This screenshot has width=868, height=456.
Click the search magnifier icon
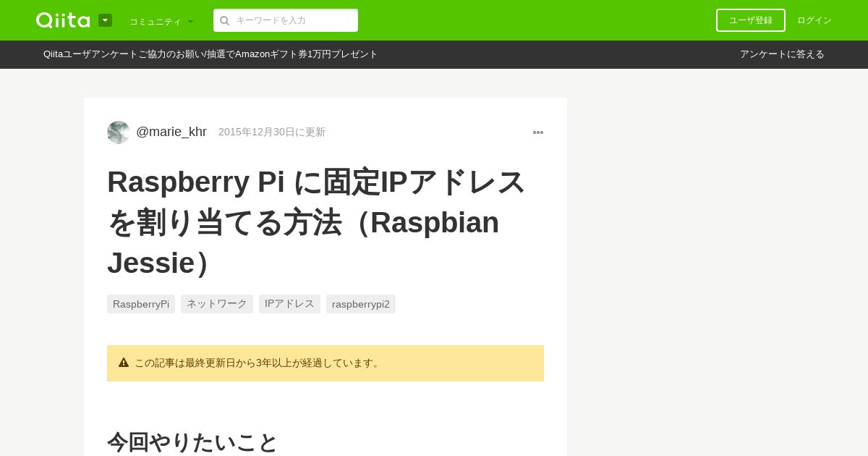point(224,20)
